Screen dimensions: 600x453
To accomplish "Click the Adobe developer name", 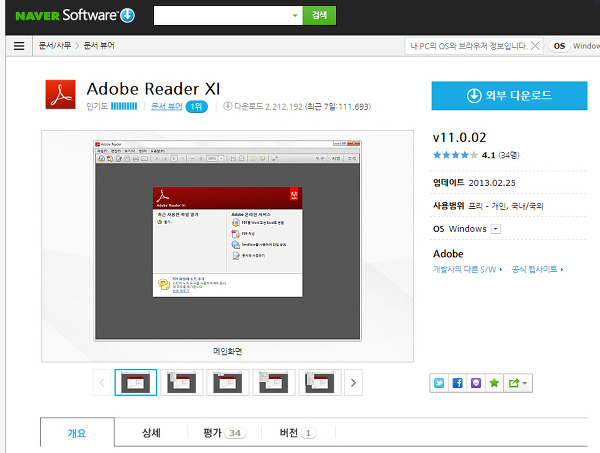I will point(448,254).
